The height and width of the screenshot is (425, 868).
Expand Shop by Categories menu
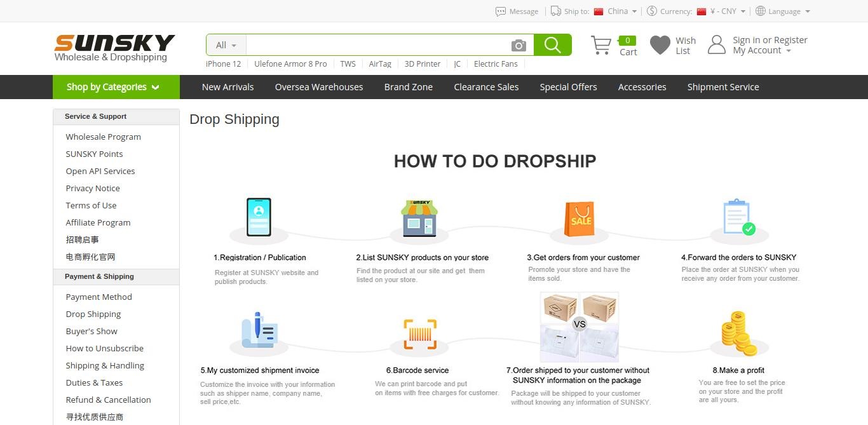[x=116, y=87]
